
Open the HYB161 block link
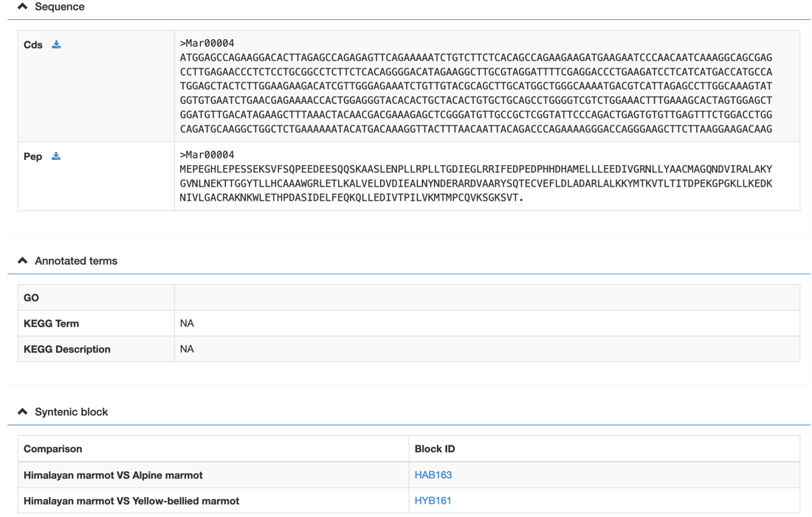433,501
